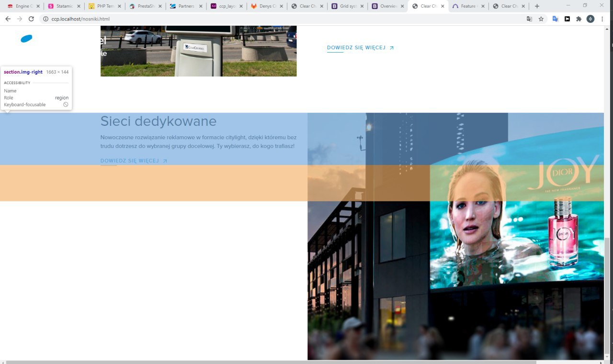This screenshot has height=364, width=613.
Task: Click section.img-right label in inspector tooltip
Action: 23,72
